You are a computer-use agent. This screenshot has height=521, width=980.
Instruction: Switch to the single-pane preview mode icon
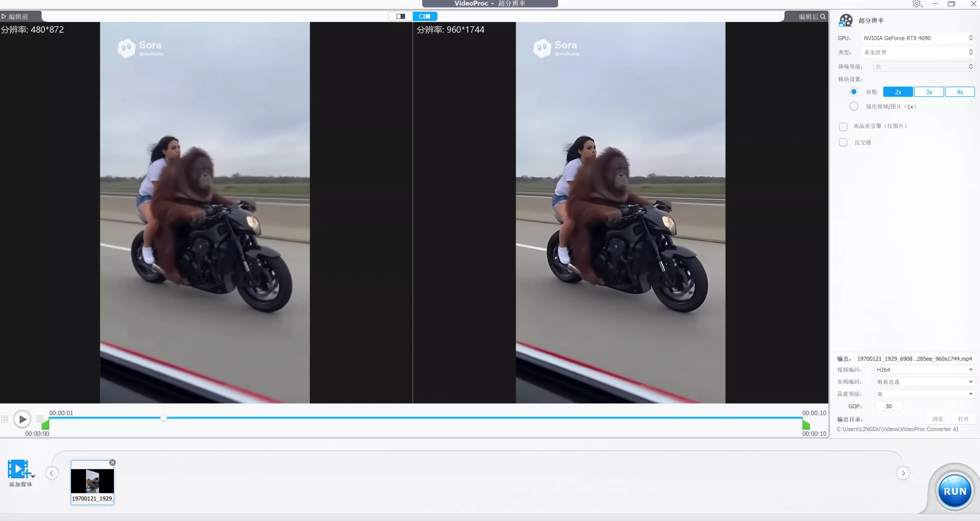400,16
